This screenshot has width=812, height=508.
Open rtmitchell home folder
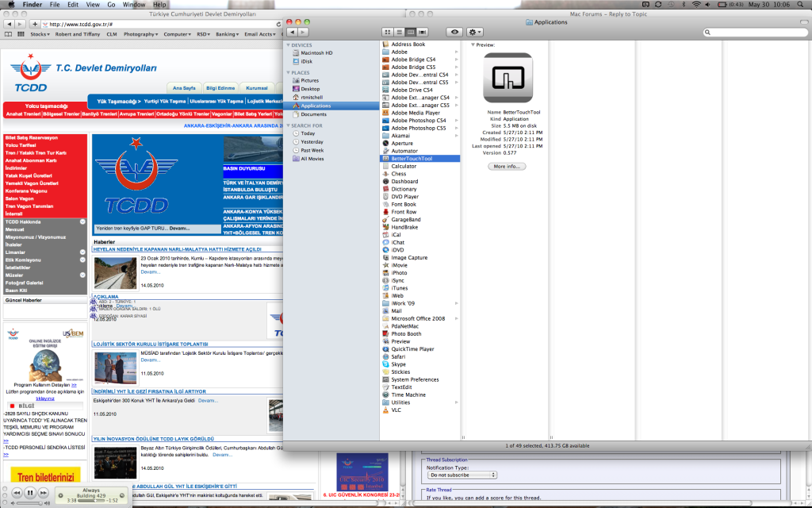coord(308,97)
